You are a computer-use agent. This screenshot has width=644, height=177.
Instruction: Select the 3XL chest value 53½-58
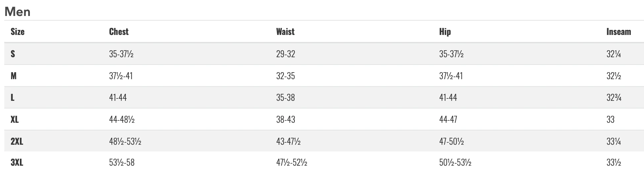122,162
